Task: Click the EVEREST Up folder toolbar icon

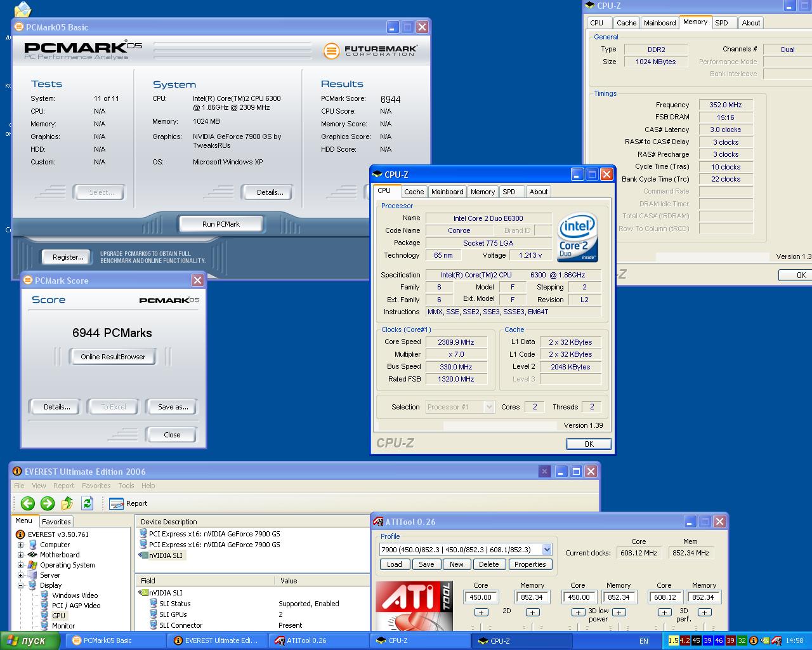Action: pyautogui.click(x=67, y=503)
